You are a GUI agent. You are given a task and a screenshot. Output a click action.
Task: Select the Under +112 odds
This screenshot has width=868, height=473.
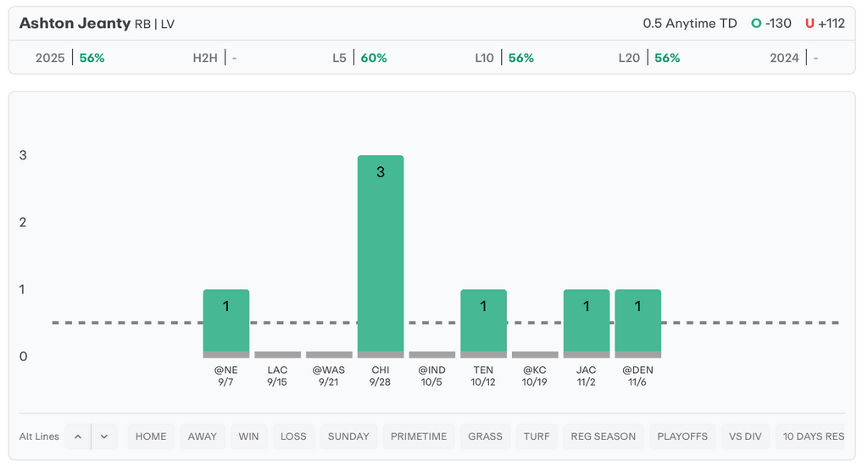tap(825, 24)
